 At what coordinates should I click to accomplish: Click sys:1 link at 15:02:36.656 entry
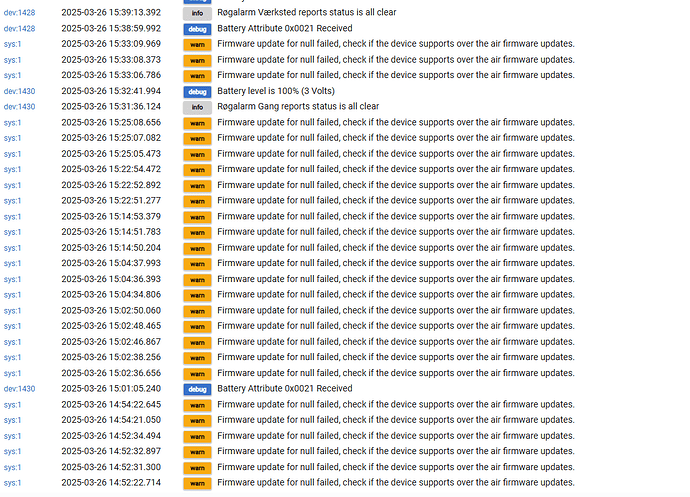point(12,373)
